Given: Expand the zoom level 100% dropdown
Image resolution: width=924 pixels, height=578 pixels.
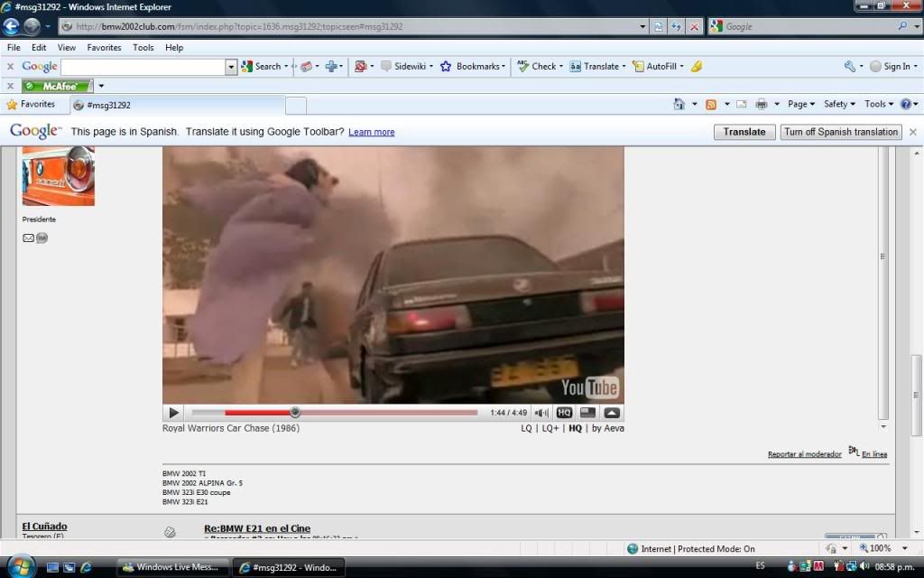Looking at the screenshot, I should [x=904, y=548].
